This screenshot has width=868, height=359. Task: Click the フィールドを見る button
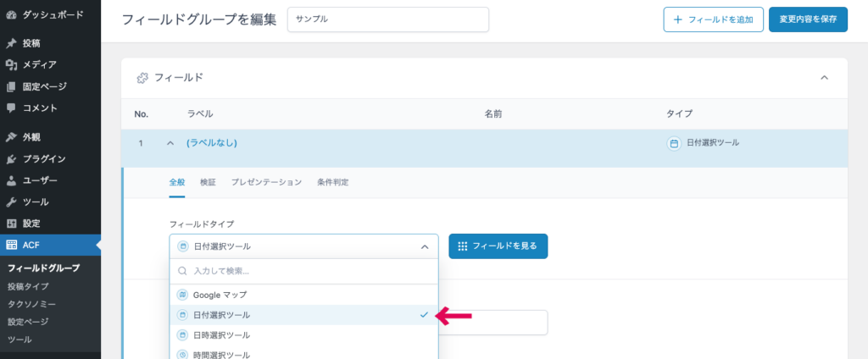pyautogui.click(x=498, y=246)
